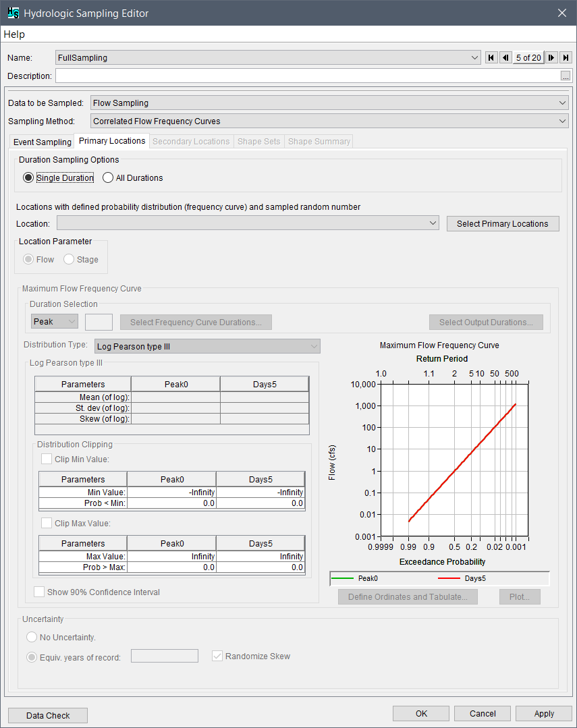Viewport: 577px width, 728px height.
Task: Open the Peak duration dropdown
Action: [55, 321]
